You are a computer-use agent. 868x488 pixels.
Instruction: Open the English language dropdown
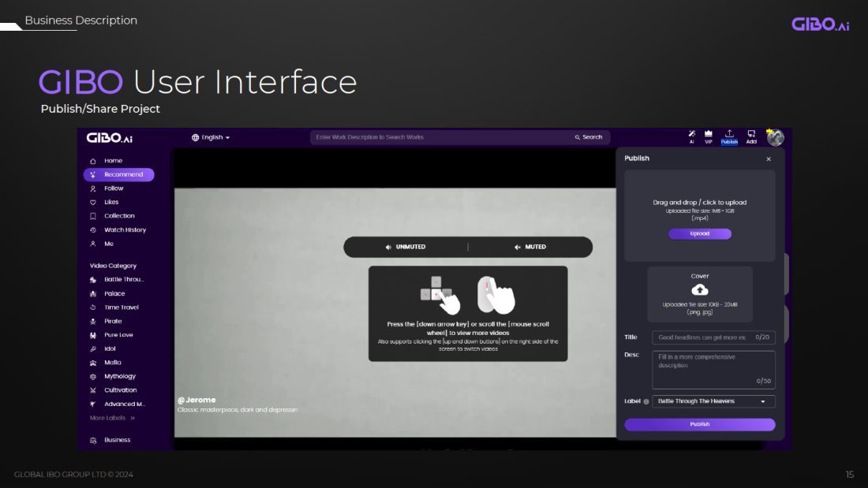(211, 137)
